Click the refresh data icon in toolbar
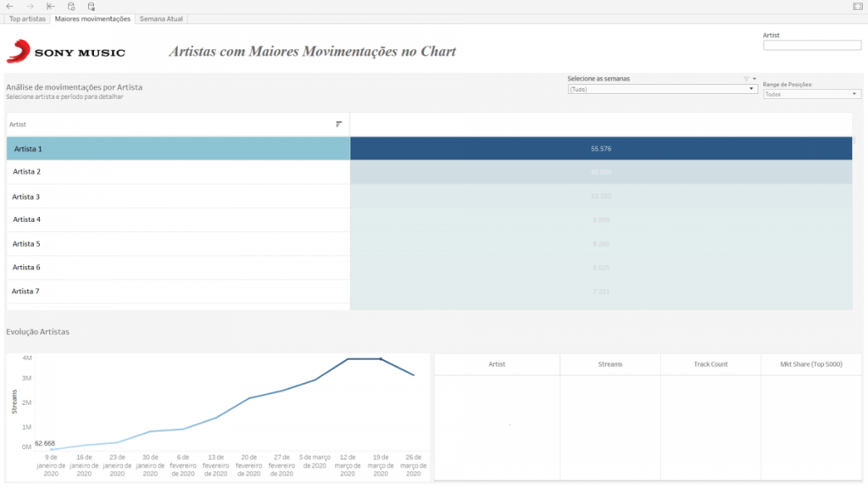868x488 pixels. [x=71, y=6]
